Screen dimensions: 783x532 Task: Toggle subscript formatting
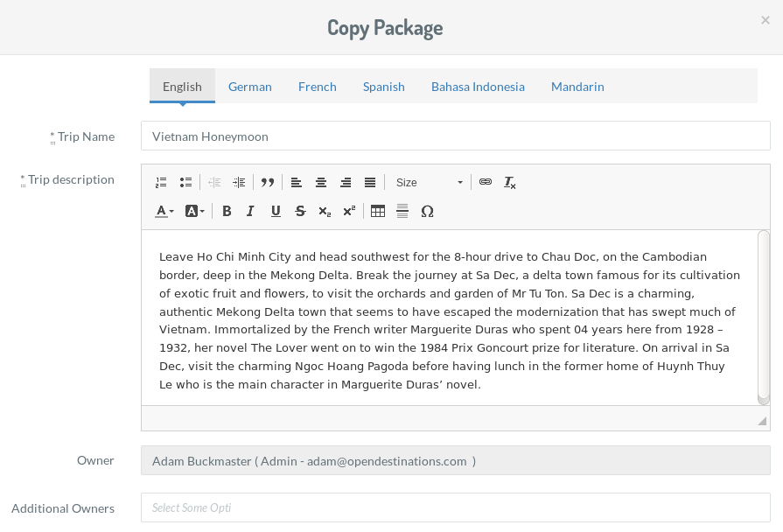[325, 211]
